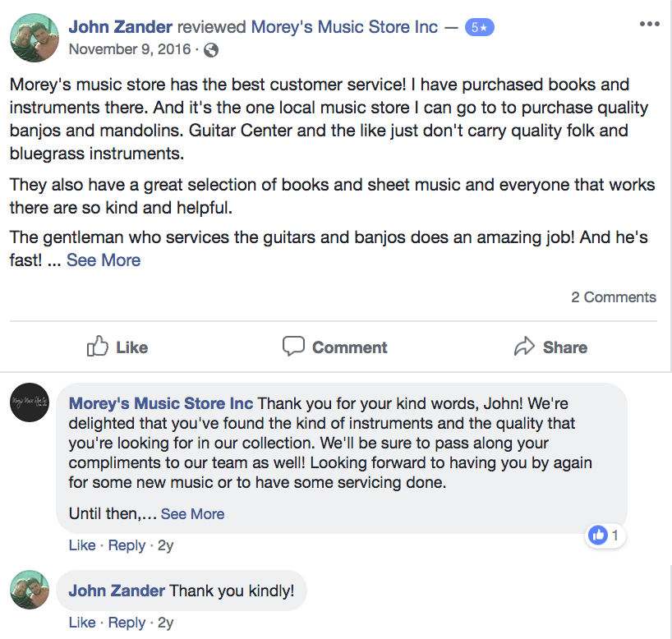672x639 pixels.
Task: Click Morey's Music Store round logo avatar
Action: (x=30, y=404)
